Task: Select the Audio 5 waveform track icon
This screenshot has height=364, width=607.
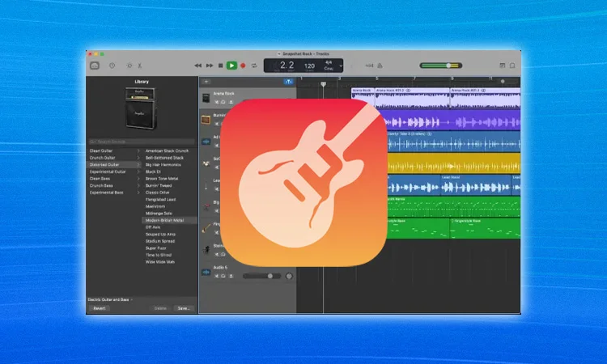Action: pyautogui.click(x=206, y=272)
